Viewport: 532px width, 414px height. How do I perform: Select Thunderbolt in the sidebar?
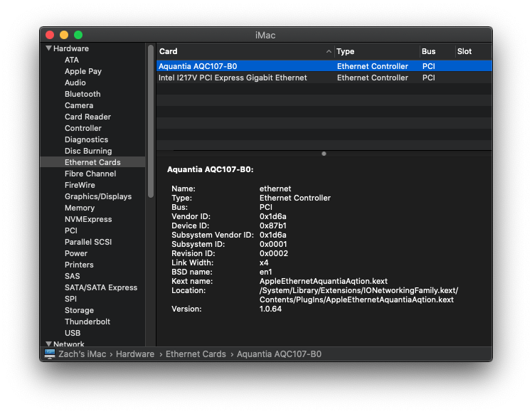point(87,322)
